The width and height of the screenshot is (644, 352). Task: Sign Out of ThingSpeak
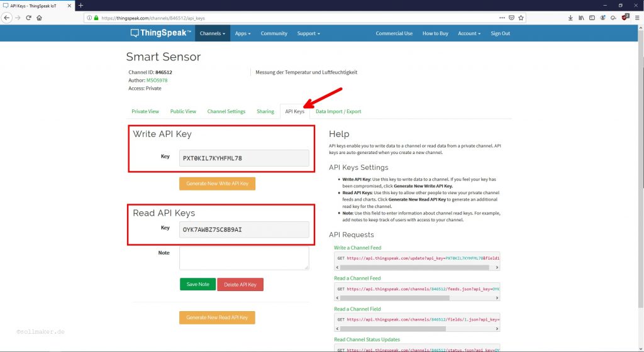coord(500,33)
